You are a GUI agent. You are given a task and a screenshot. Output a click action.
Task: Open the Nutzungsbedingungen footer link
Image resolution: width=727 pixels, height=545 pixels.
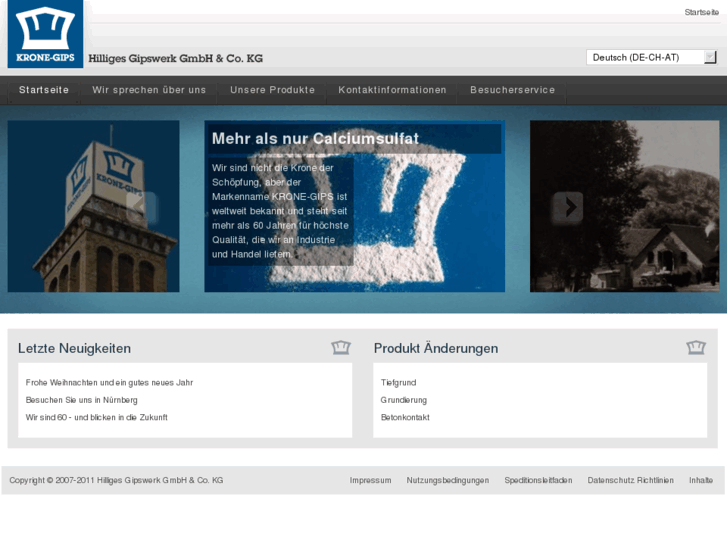click(448, 481)
